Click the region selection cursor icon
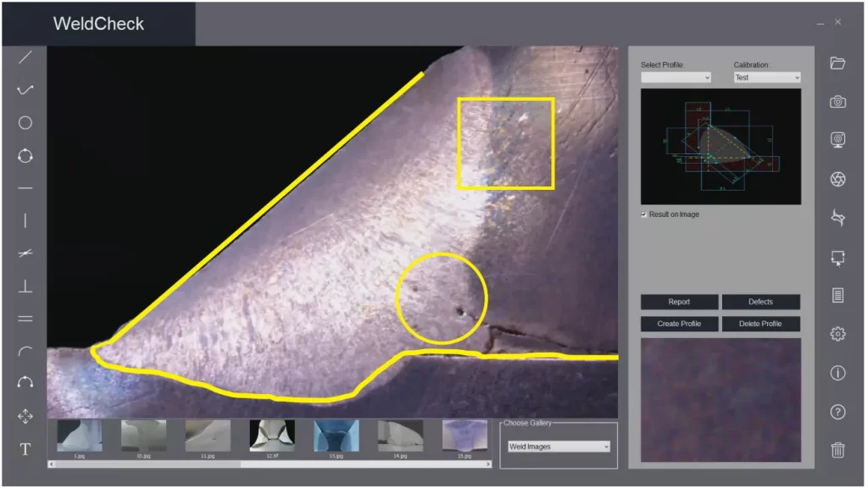The image size is (868, 489). (x=837, y=258)
